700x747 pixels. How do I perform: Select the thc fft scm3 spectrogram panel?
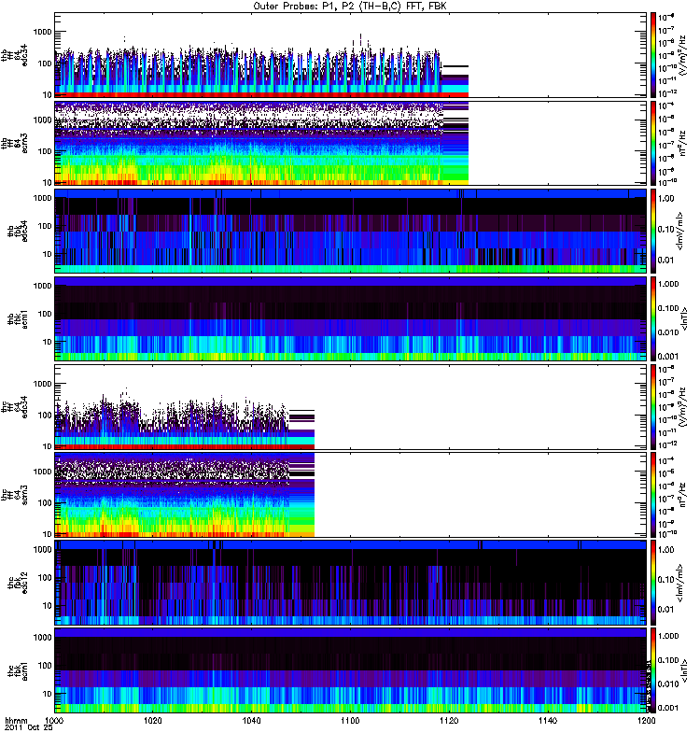350,495
